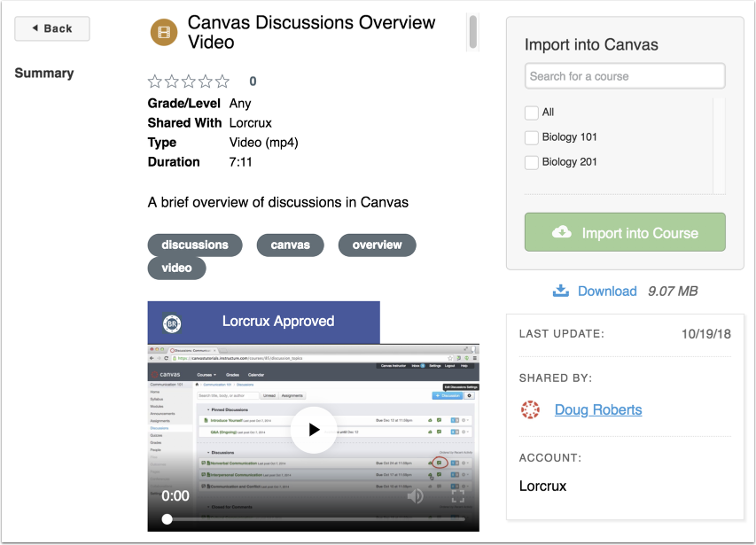Screen dimensions: 756x545
Task: Click the brief overview description text
Action: point(278,202)
